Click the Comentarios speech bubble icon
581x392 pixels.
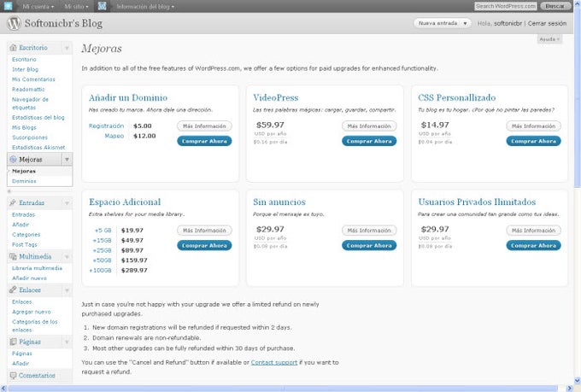pyautogui.click(x=13, y=375)
